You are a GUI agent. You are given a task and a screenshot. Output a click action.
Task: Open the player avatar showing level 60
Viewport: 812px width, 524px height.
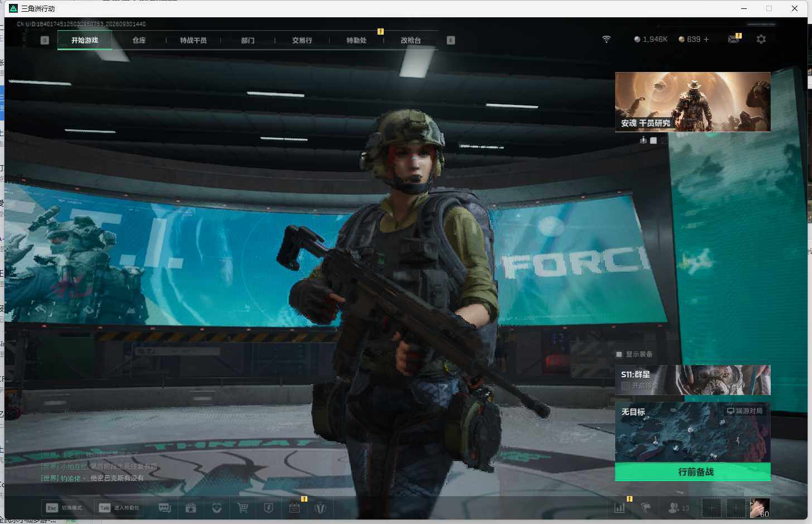point(760,508)
